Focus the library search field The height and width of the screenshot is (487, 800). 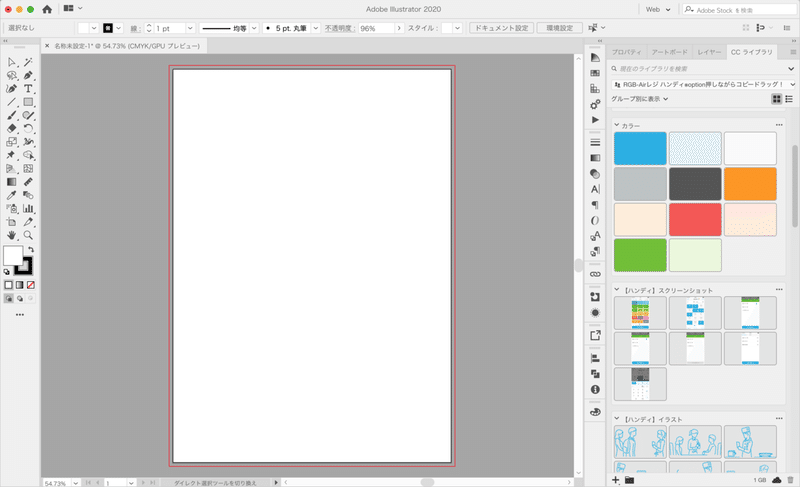(699, 69)
